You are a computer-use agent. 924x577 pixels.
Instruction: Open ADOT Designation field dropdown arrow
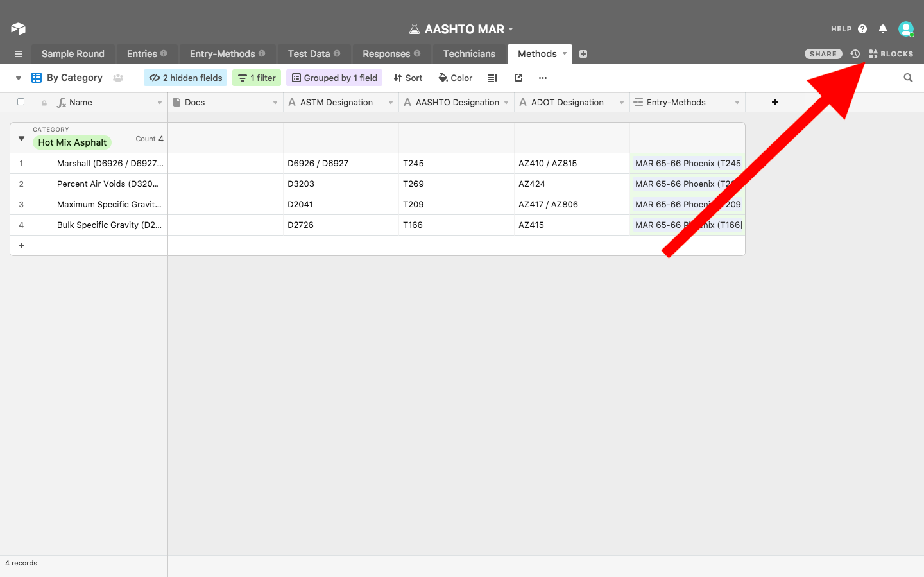[x=622, y=103]
